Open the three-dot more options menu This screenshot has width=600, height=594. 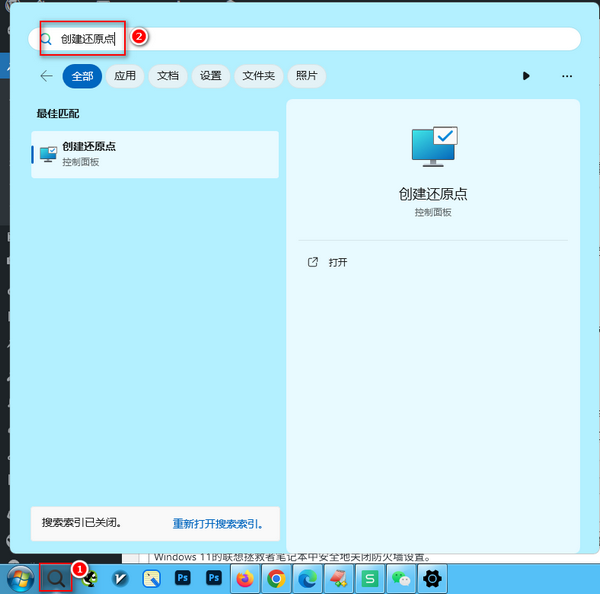click(x=567, y=76)
